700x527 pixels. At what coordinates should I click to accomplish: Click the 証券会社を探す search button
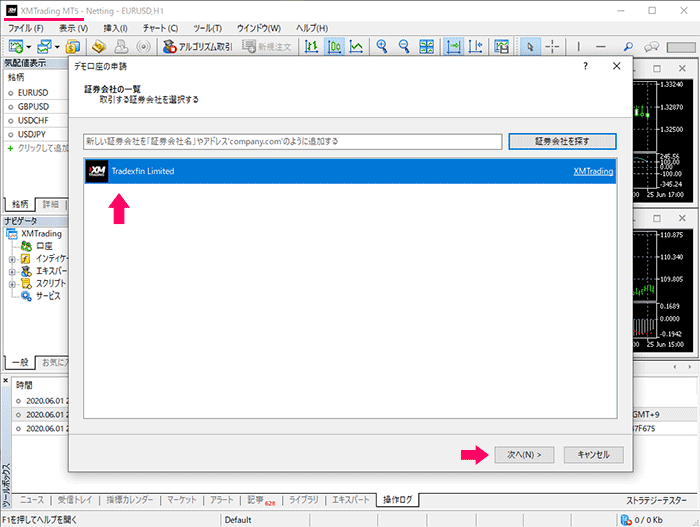562,142
